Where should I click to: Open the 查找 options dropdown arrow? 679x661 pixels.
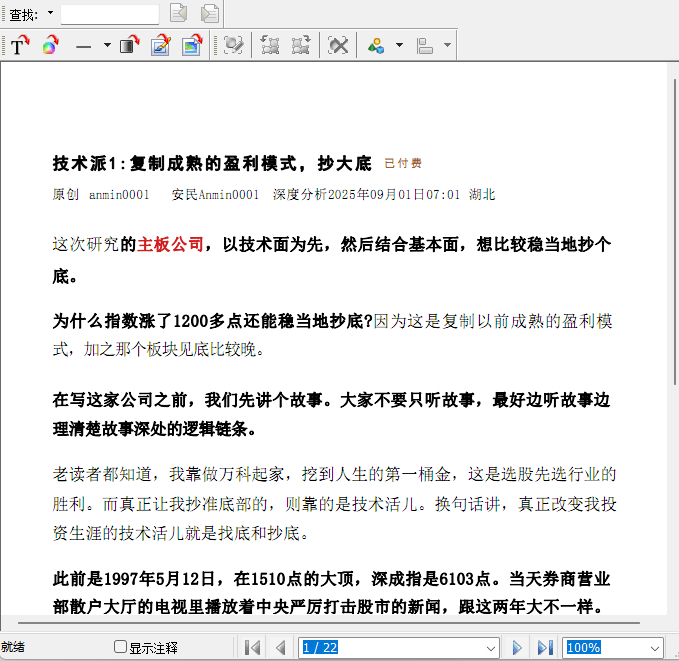click(x=51, y=13)
